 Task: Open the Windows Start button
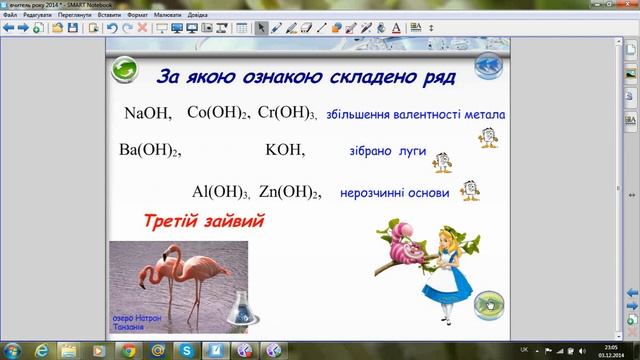point(12,351)
